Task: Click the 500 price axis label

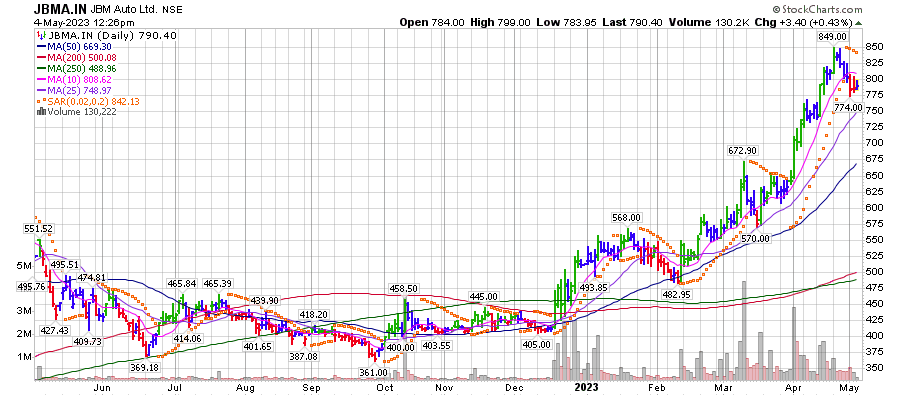Action: [874, 271]
